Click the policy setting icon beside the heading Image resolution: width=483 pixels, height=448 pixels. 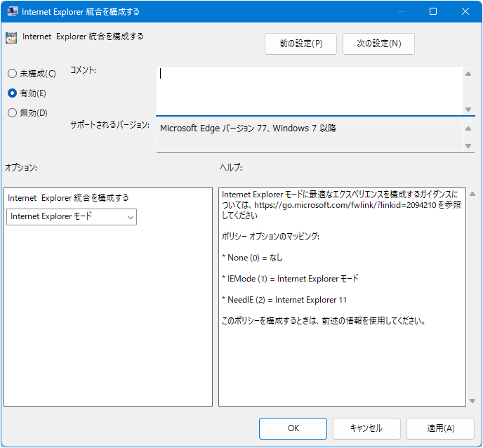(x=11, y=38)
